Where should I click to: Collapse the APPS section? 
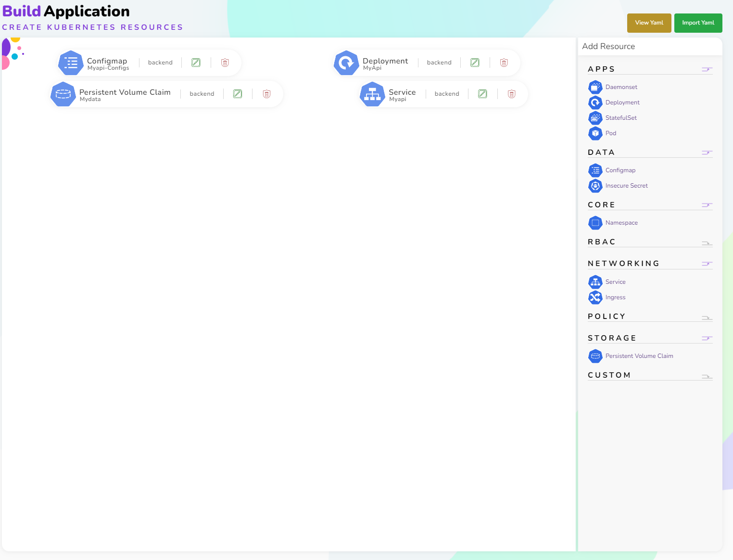(x=707, y=69)
